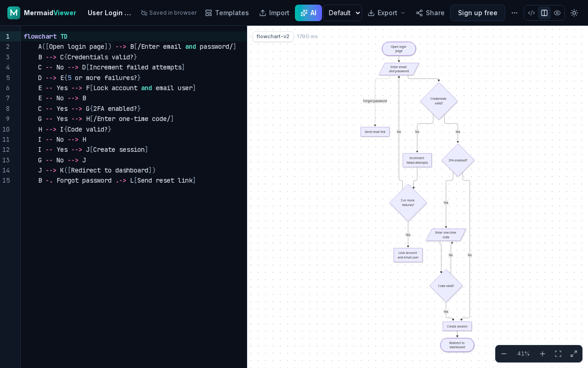588x368 pixels.
Task: Click the Enter one-time code node
Action: click(x=446, y=235)
